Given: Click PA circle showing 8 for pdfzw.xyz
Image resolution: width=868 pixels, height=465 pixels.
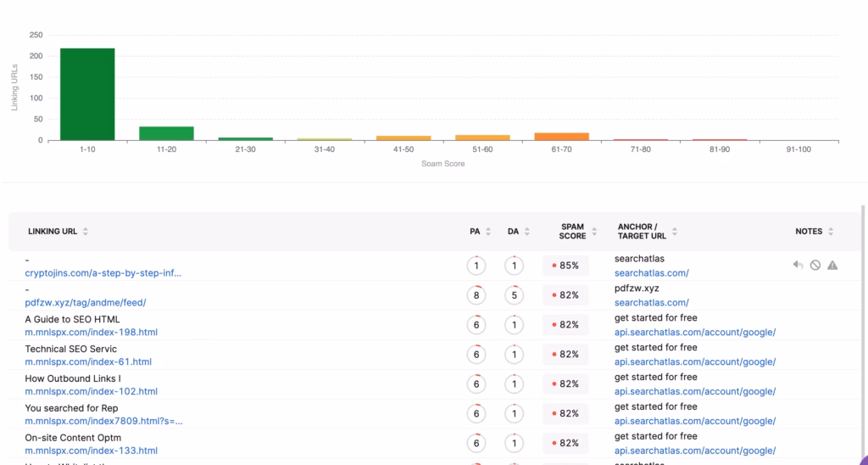Looking at the screenshot, I should (476, 295).
